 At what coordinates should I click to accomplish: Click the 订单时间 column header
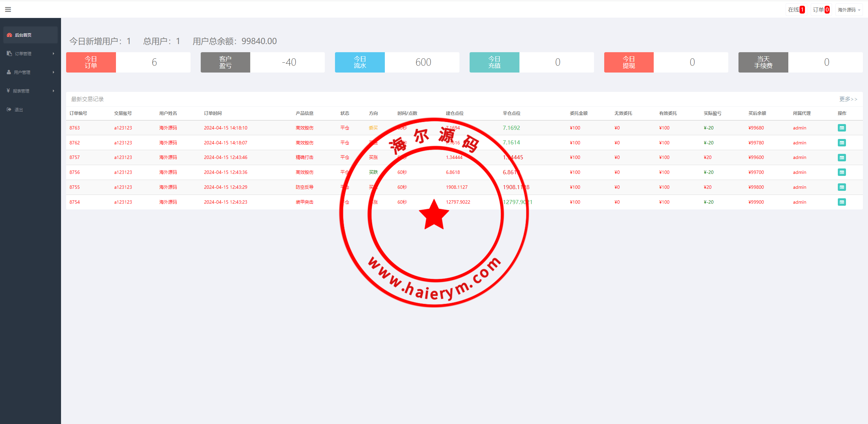tap(213, 113)
